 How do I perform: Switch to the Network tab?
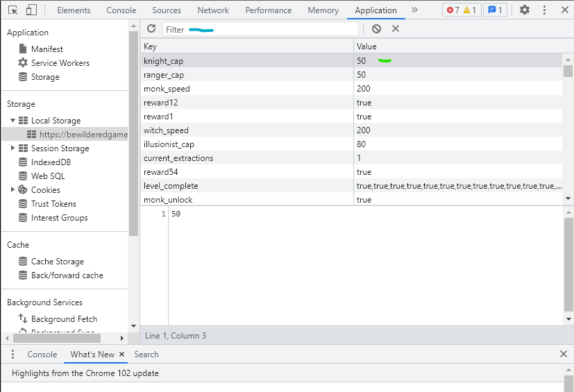coord(213,10)
